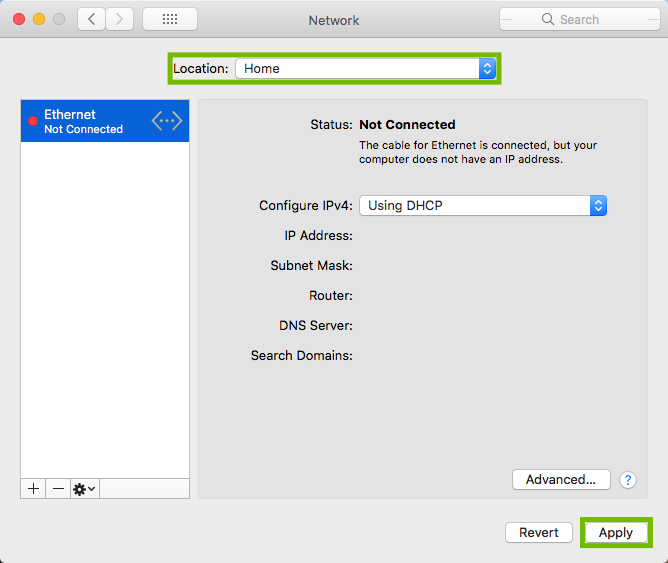This screenshot has height=563, width=668.
Task: Click the 'Subnet Mask:' label
Action: pos(311,265)
